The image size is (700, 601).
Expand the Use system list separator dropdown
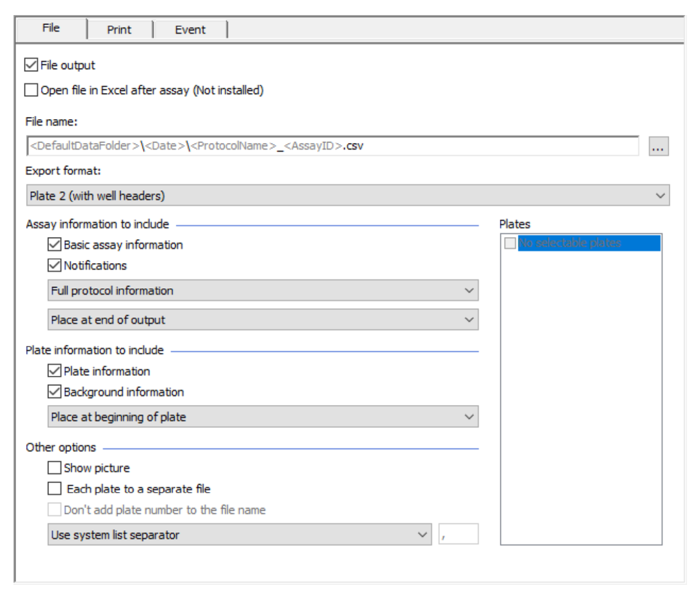click(422, 533)
